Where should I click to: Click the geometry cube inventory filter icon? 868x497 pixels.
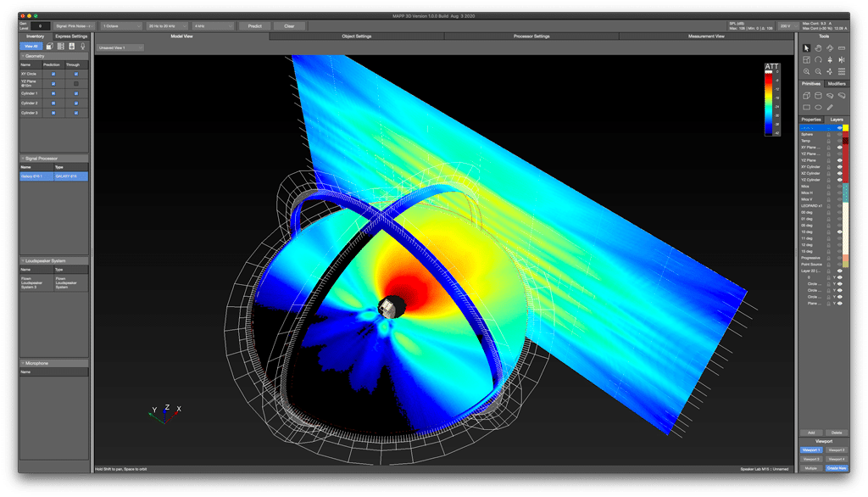pos(49,46)
